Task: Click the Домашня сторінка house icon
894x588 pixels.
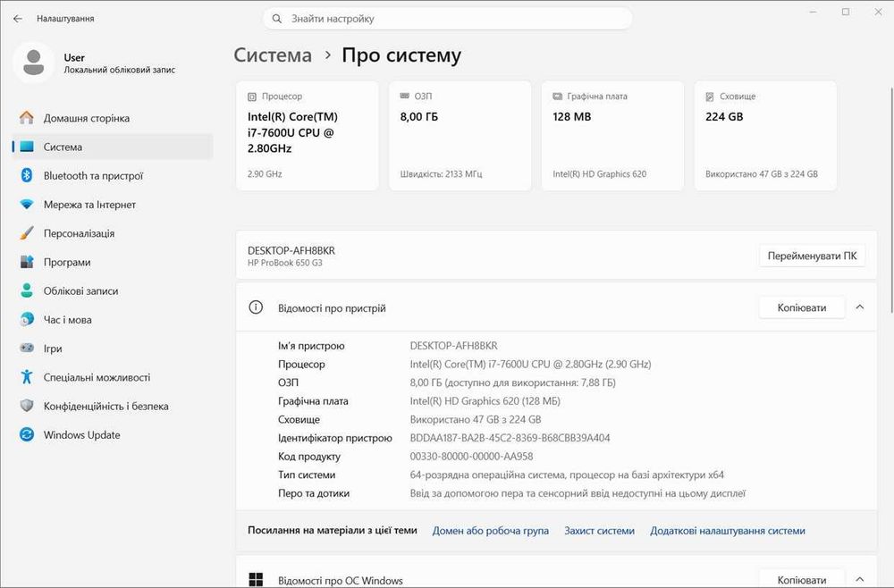Action: 26,118
